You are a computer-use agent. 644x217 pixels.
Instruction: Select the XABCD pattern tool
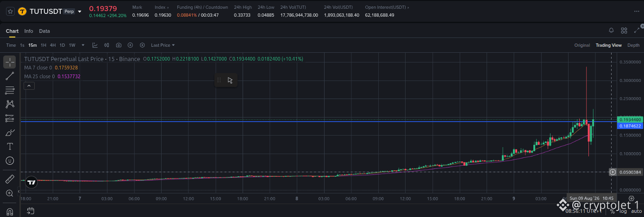[x=10, y=104]
